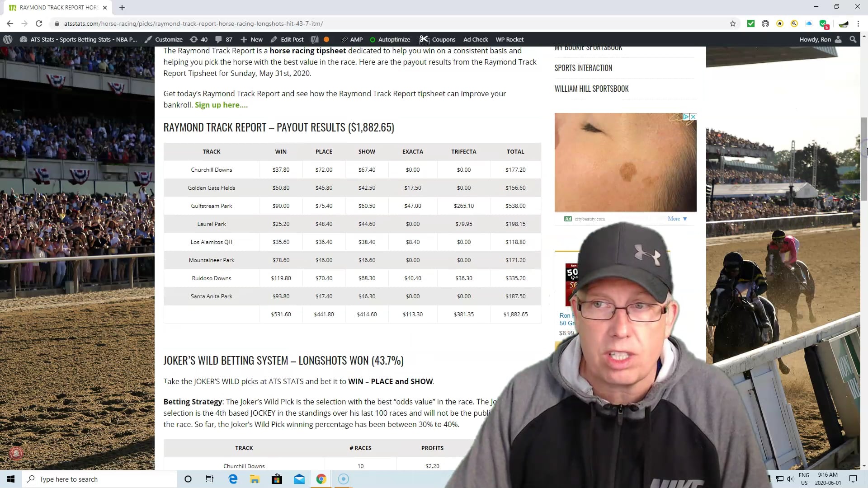This screenshot has height=488, width=868.
Task: Click the Ruidoso Downs win value $119.80
Action: tap(281, 278)
